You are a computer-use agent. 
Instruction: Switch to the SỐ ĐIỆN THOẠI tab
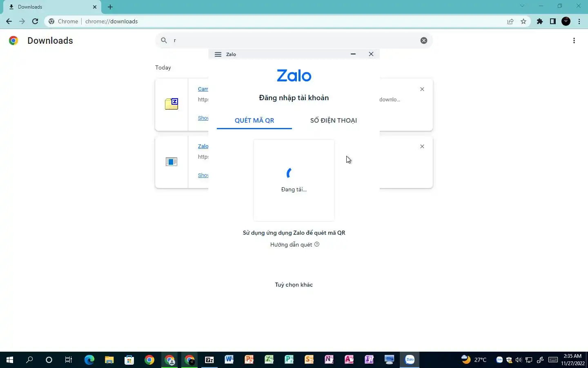pos(334,120)
